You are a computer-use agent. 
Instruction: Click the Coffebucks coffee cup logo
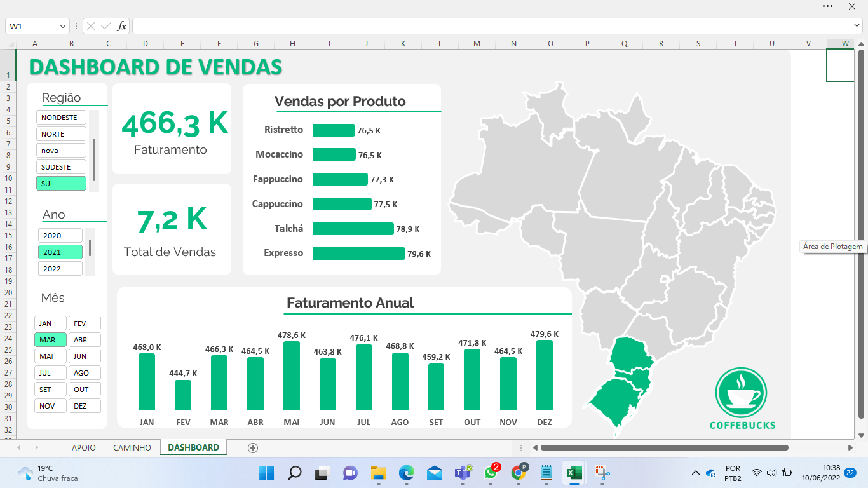click(741, 393)
